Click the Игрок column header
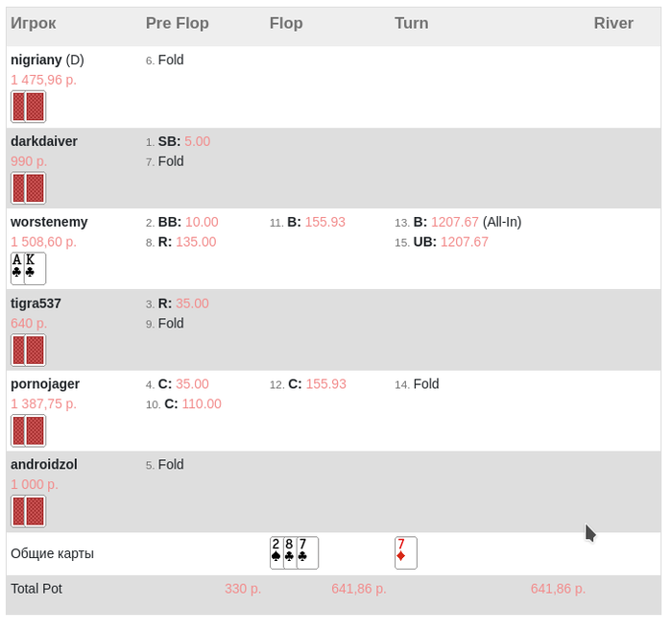This screenshot has height=633, width=672. [34, 23]
